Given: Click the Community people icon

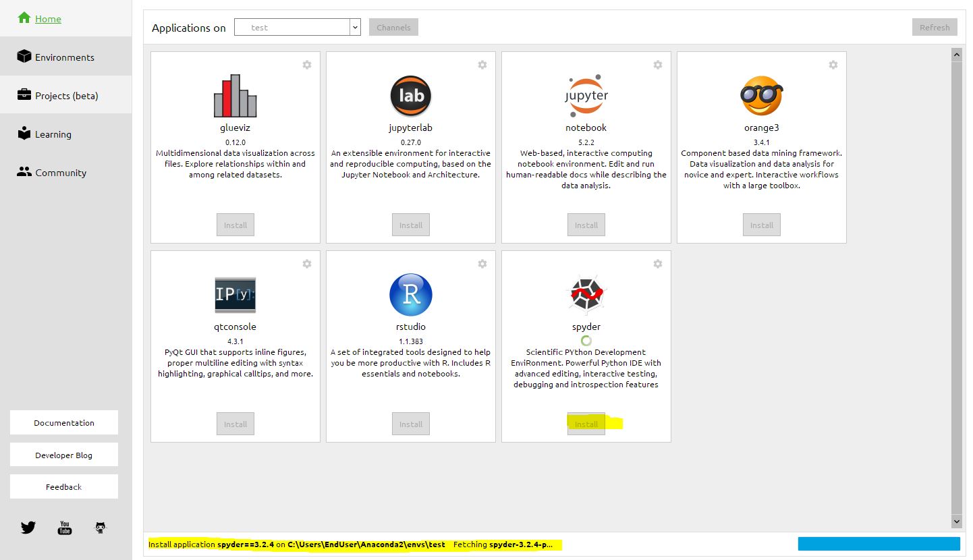Looking at the screenshot, I should 24,171.
